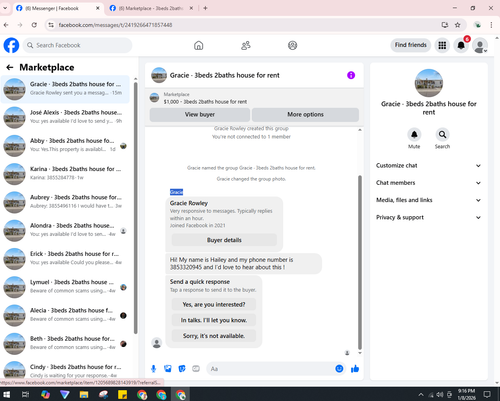Open the taskbar clock showing 9:16 PM
The image size is (500, 401).
(466, 394)
